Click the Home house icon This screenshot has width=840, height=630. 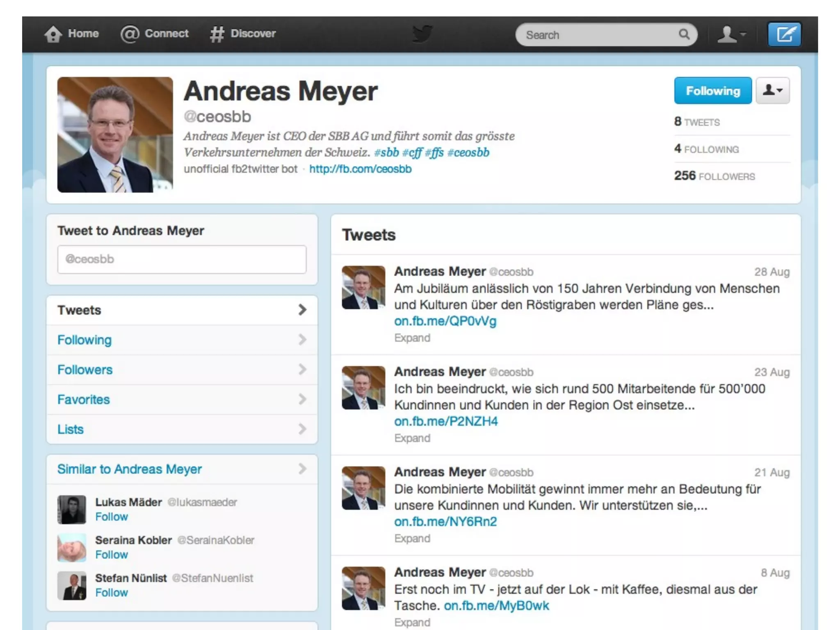point(53,34)
